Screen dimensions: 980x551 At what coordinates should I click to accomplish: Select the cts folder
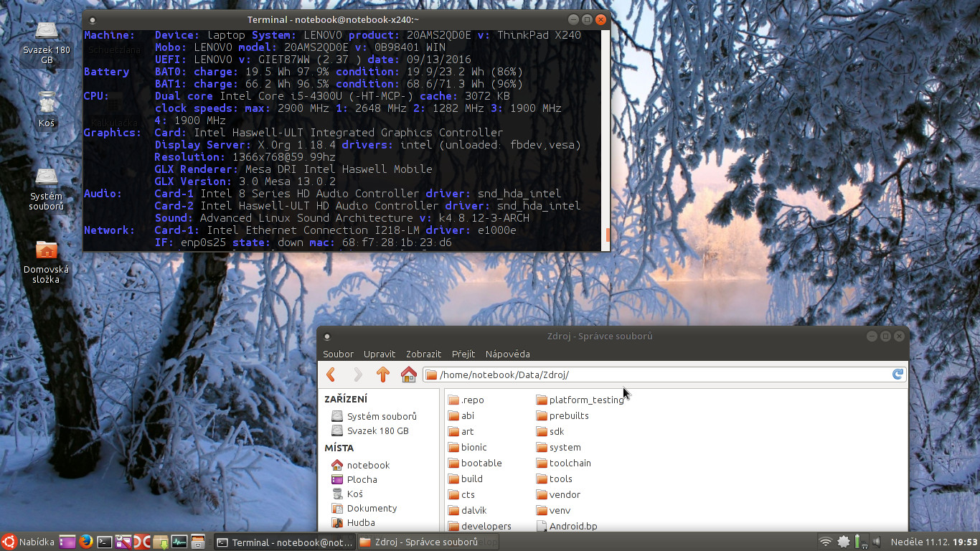coord(462,494)
